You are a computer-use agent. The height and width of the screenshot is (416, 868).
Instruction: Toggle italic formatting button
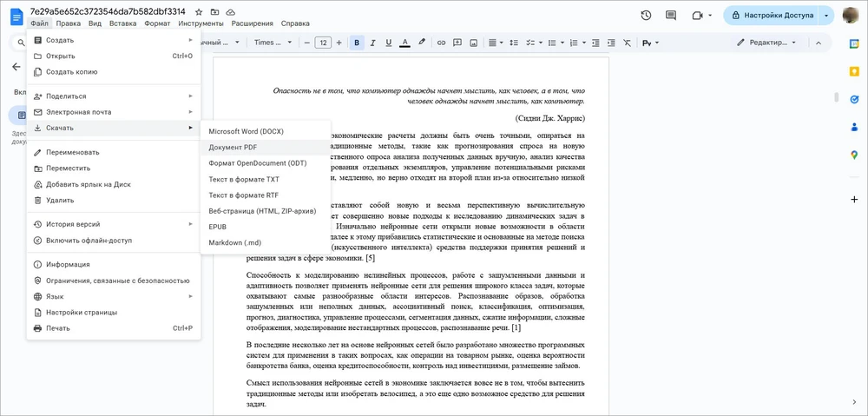click(373, 43)
